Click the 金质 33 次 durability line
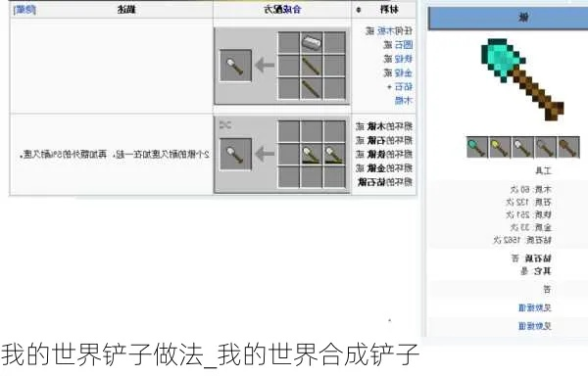Viewport: 588px width, 376px height. tap(530, 227)
